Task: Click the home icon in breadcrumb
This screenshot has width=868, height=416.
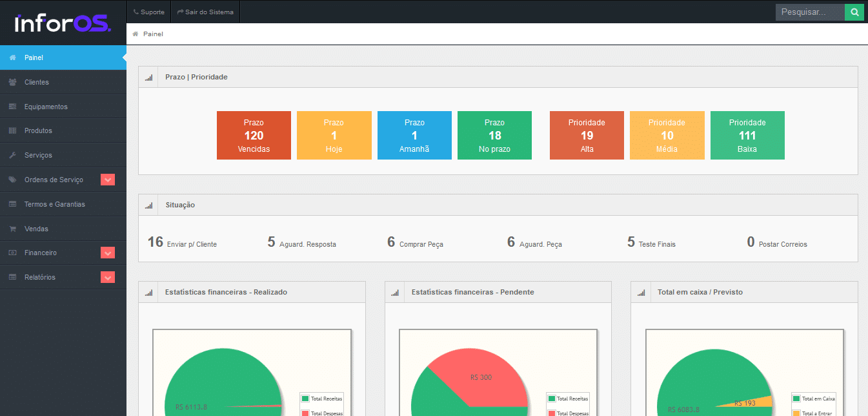Action: [136, 34]
